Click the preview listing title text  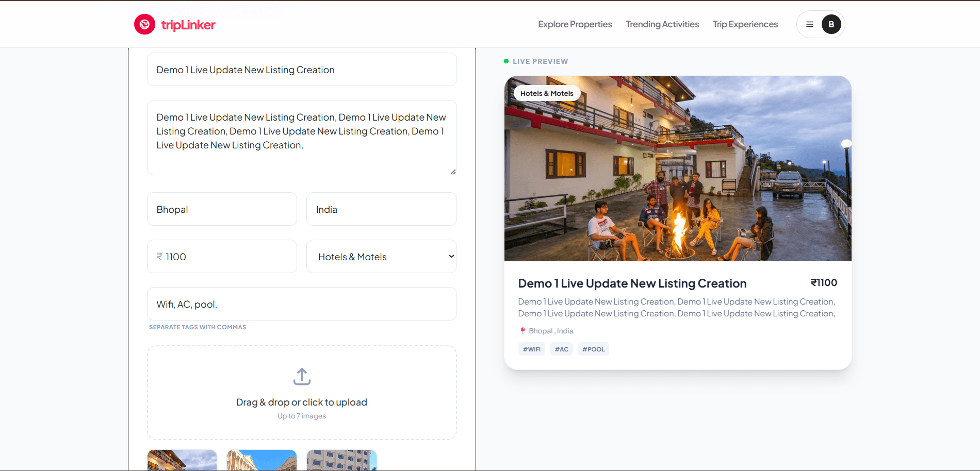(632, 283)
